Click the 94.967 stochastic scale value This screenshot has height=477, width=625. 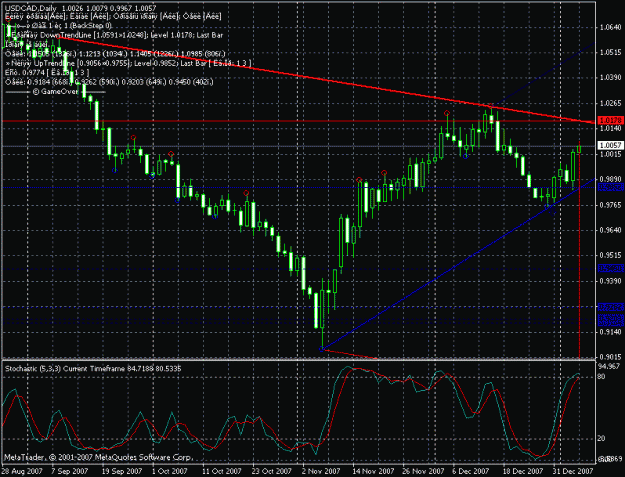(x=610, y=366)
